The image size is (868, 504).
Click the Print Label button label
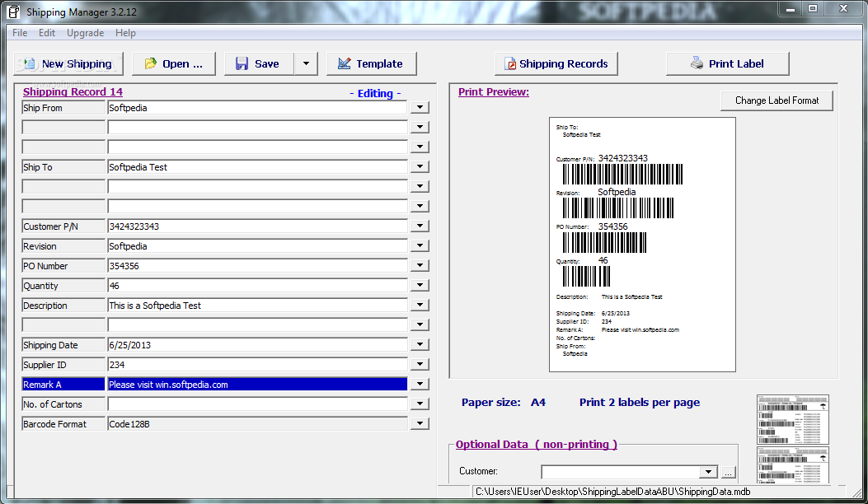click(x=736, y=63)
